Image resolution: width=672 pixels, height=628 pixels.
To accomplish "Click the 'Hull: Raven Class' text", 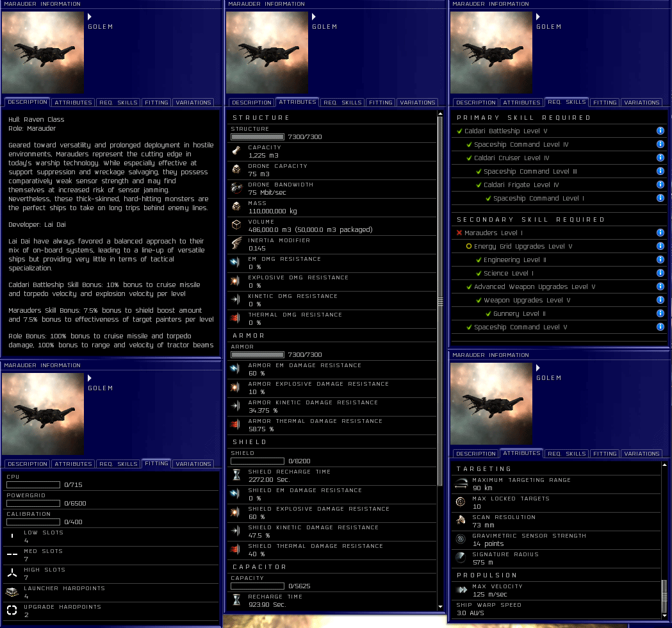I will point(37,120).
